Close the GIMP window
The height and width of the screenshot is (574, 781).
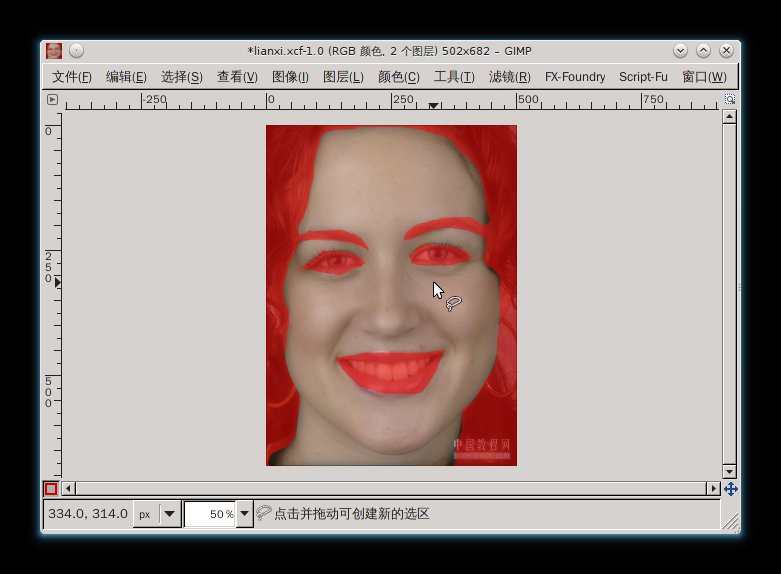click(726, 50)
